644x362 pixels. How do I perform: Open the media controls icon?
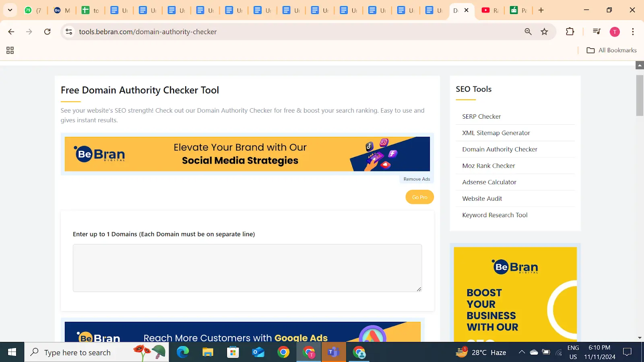(597, 32)
